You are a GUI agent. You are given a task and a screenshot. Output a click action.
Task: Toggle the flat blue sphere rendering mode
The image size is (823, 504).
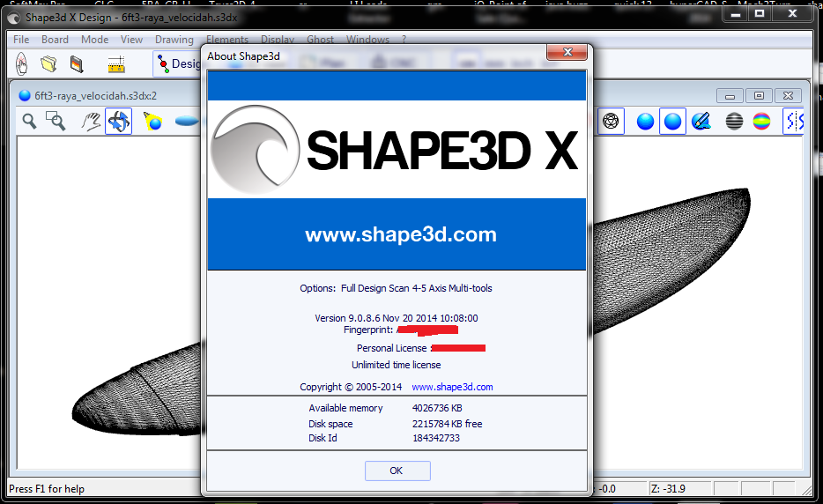pyautogui.click(x=672, y=122)
